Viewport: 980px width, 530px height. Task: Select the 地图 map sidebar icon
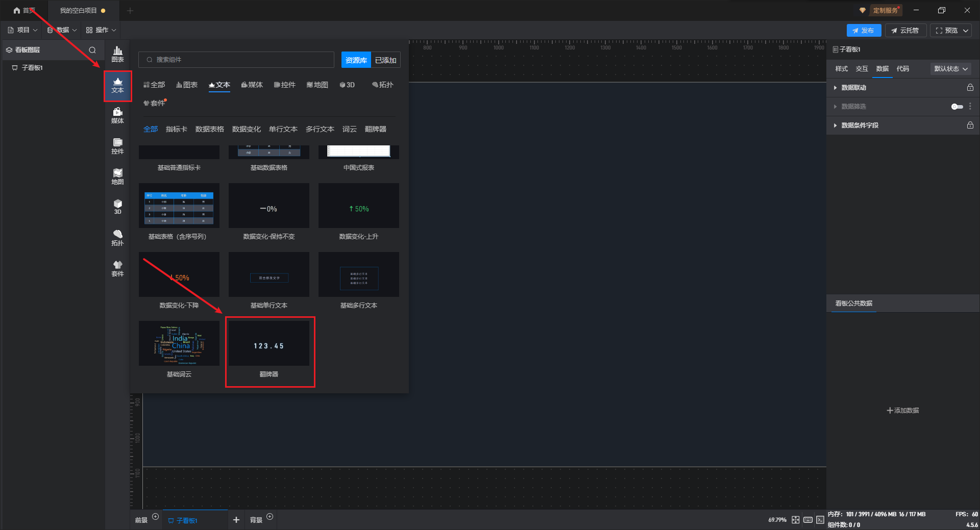117,176
